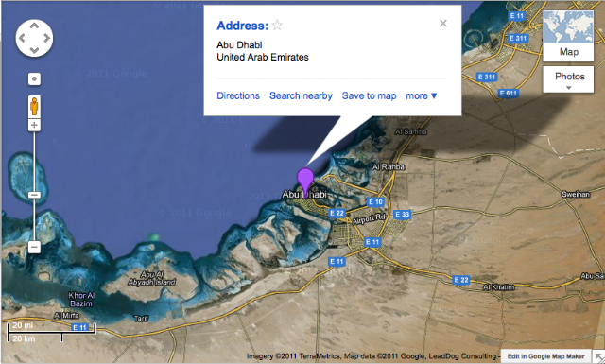This screenshot has height=364, width=605.
Task: Click the zoom slider handle
Action: (x=34, y=195)
